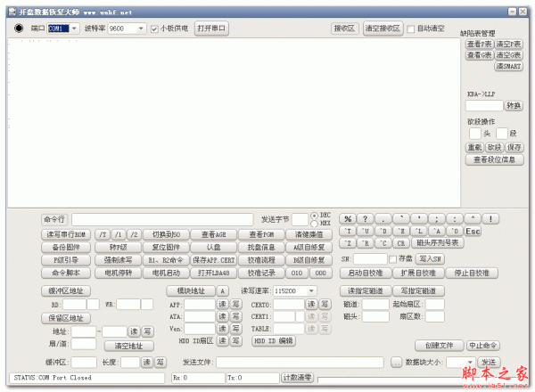Click the /T level button

click(103, 234)
